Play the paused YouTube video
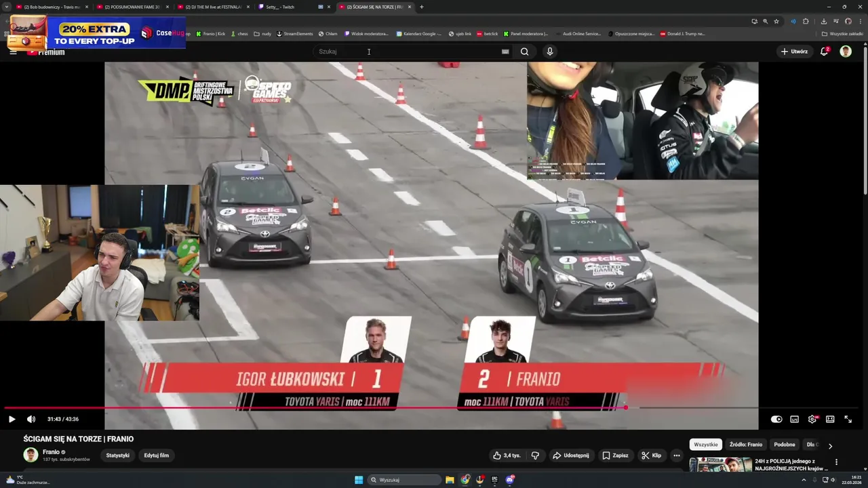 click(12, 419)
